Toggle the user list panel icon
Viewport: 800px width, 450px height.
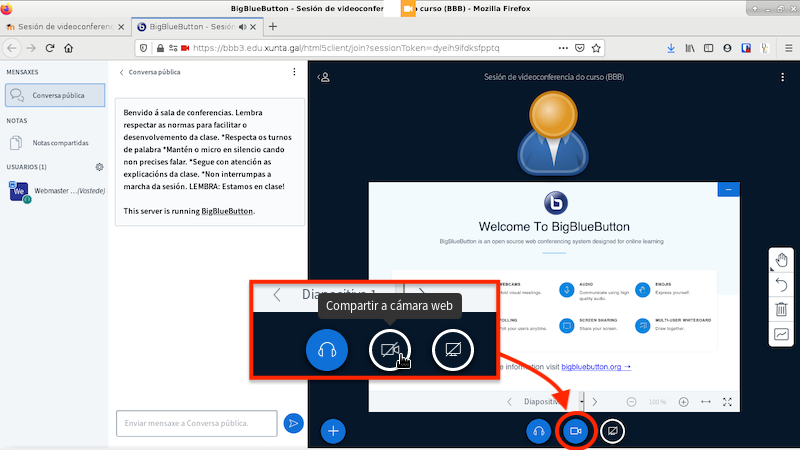[324, 76]
